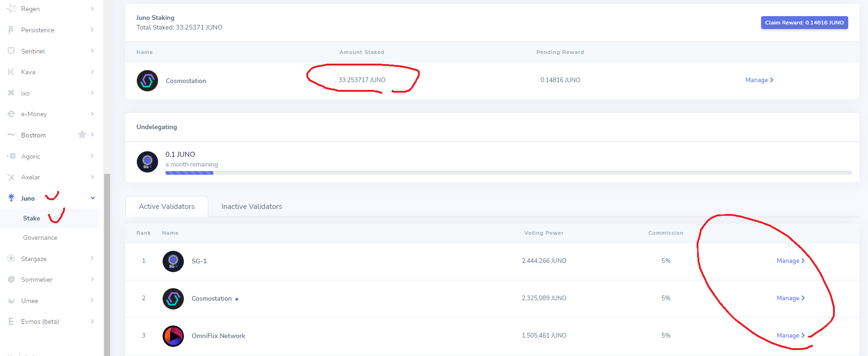The width and height of the screenshot is (868, 356).
Task: Click Manage link for OmniFlix Network
Action: point(791,335)
